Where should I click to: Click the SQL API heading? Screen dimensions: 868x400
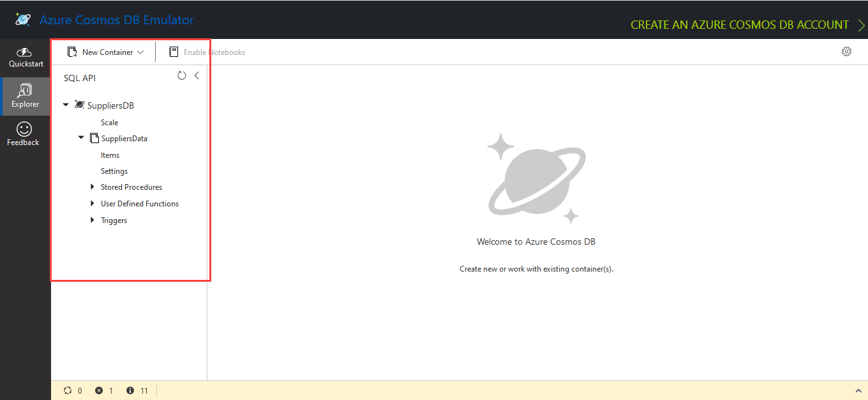click(x=80, y=78)
